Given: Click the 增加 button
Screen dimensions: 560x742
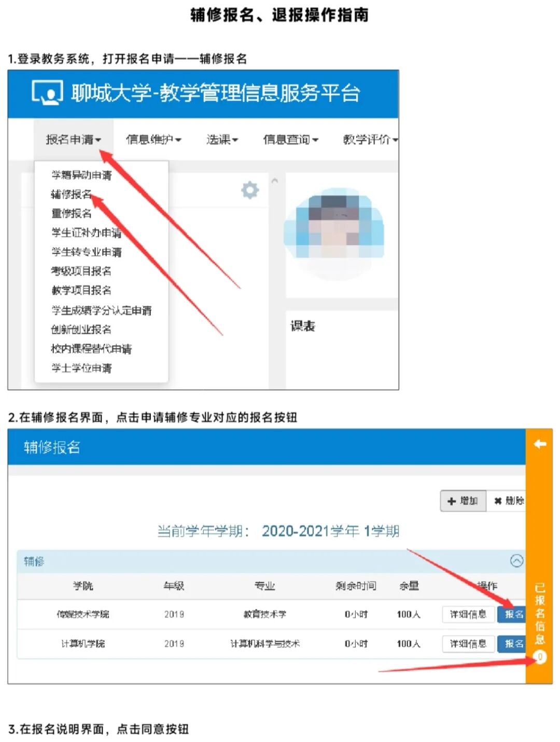Looking at the screenshot, I should click(x=463, y=501).
